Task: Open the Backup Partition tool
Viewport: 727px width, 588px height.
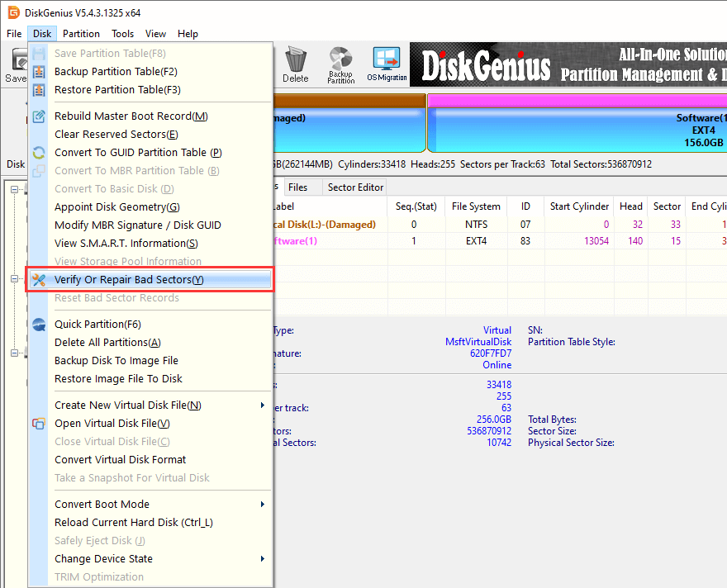Action: [x=340, y=64]
